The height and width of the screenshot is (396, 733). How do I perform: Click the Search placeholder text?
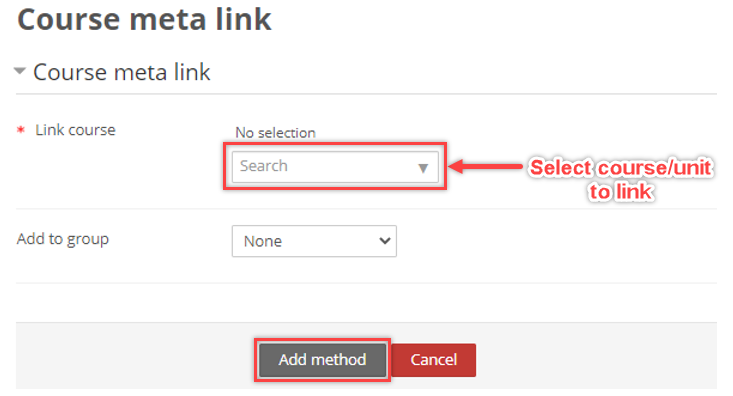coord(264,166)
